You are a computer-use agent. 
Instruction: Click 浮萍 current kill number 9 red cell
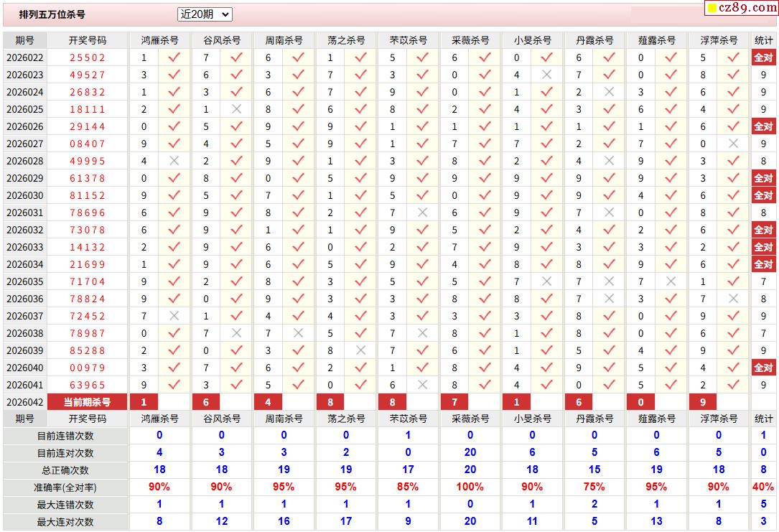(703, 402)
